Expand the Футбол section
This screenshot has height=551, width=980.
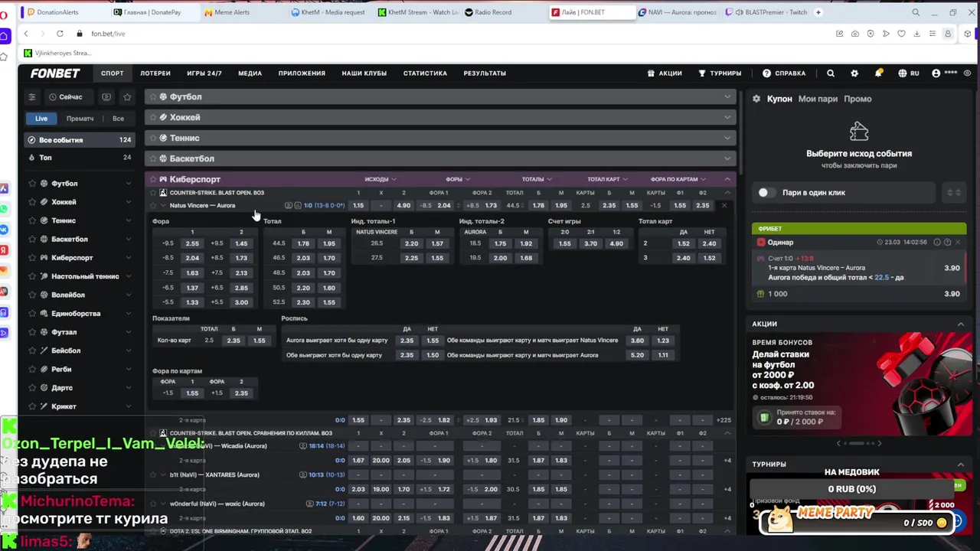coord(727,96)
